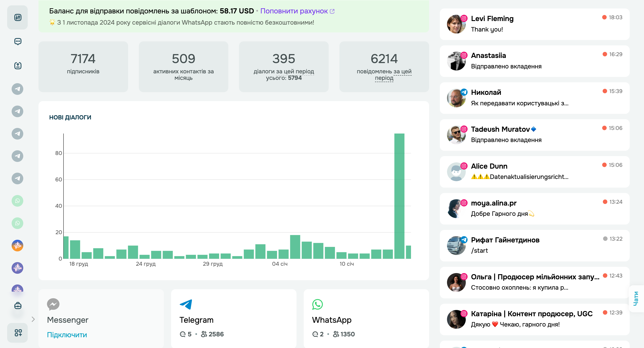This screenshot has height=348, width=644.
Task: Select the orange-blue Instagram channel icon
Action: coord(17,246)
